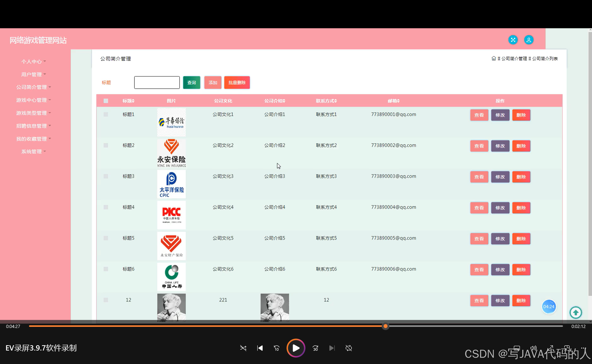Open the user profile icon
The image size is (592, 364).
pos(529,40)
